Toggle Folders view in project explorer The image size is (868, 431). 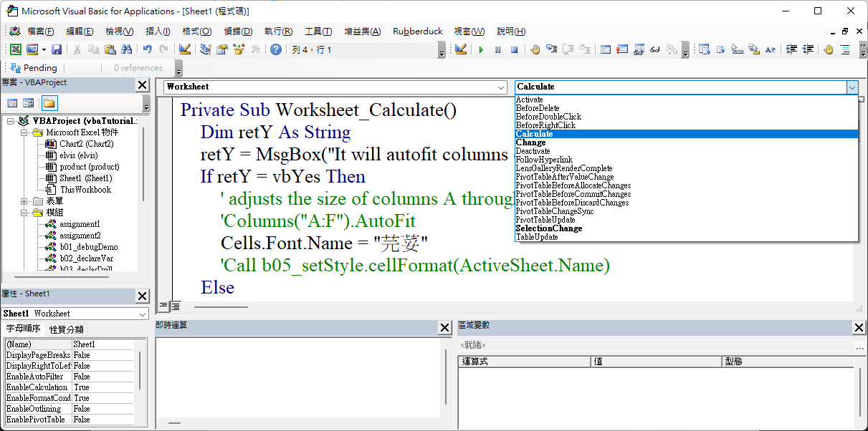49,103
